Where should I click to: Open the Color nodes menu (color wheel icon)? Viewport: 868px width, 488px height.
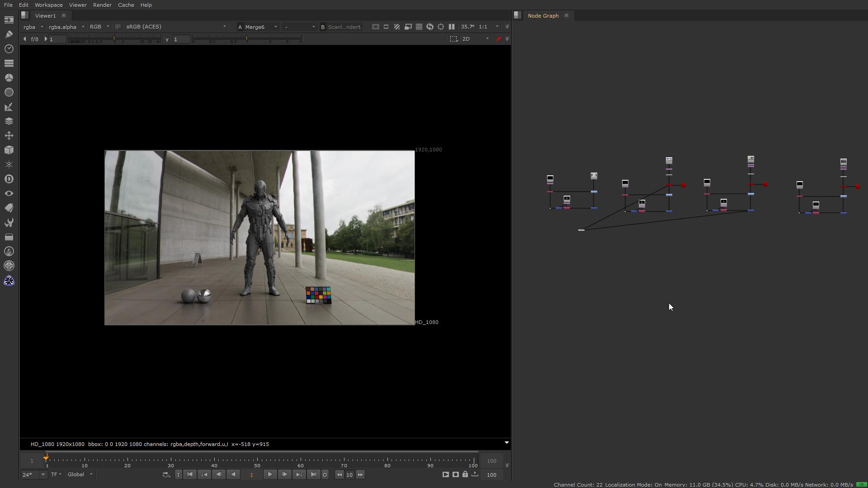[9, 77]
